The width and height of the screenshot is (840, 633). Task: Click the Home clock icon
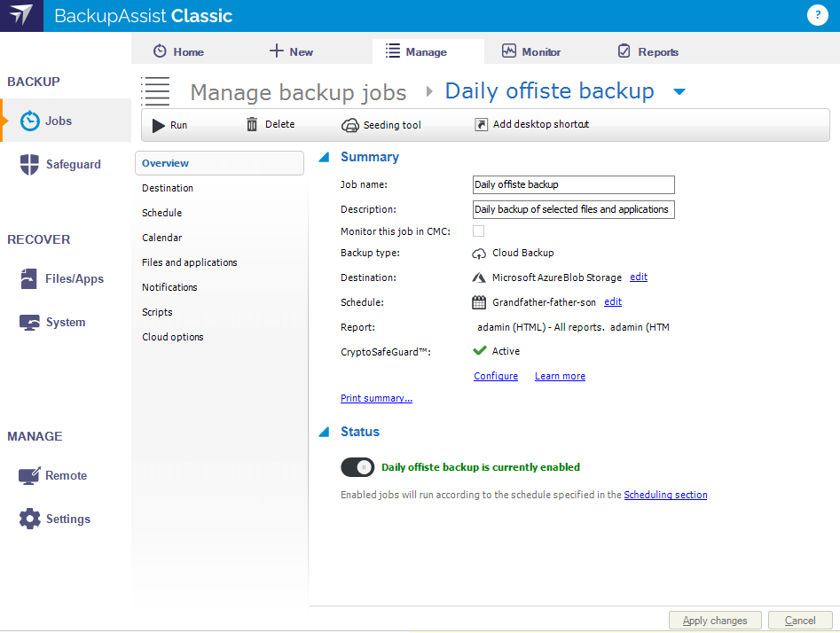click(160, 51)
